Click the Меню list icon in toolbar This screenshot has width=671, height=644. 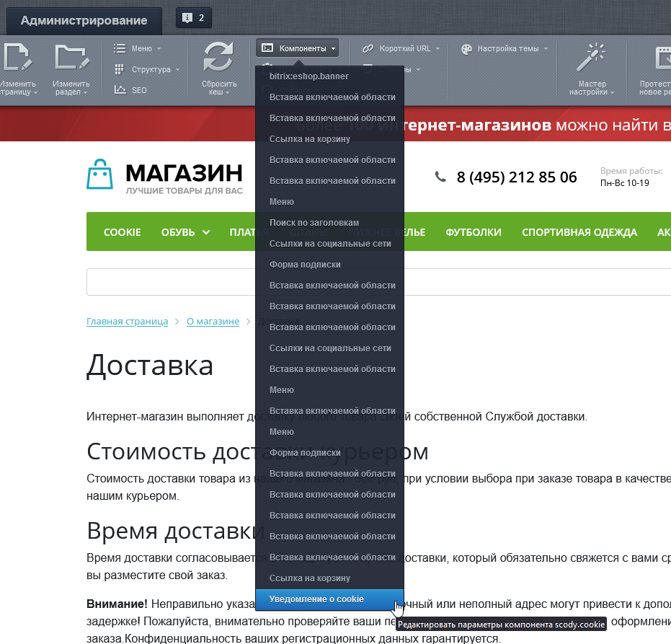tap(120, 48)
